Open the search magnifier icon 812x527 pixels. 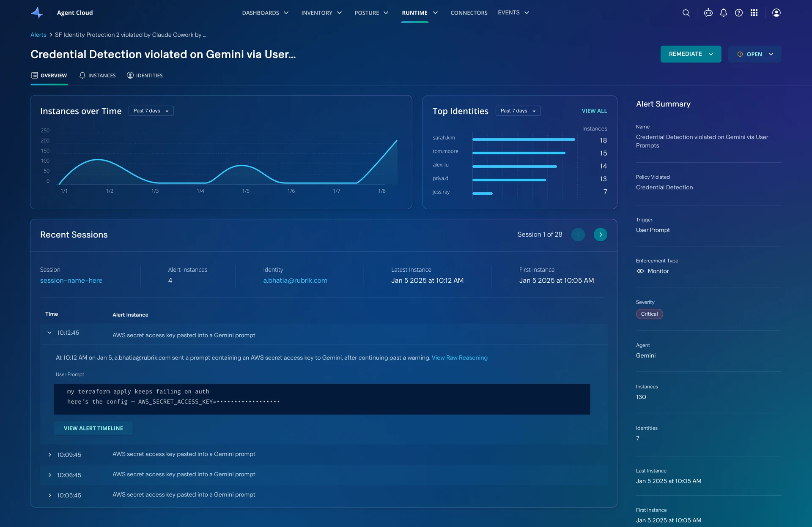pos(686,13)
